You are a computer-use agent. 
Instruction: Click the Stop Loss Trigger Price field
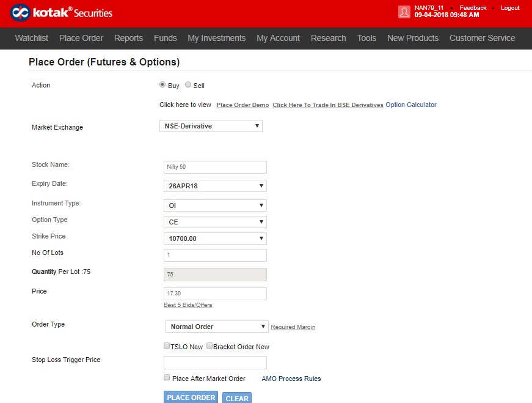pyautogui.click(x=215, y=363)
